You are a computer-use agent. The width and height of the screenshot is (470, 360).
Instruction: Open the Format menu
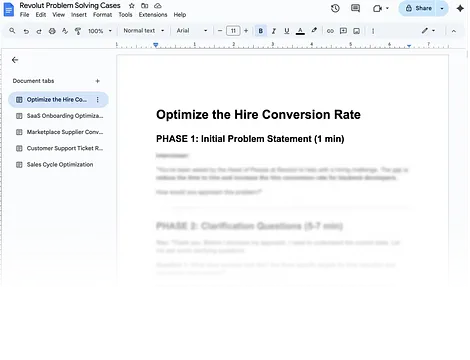tap(102, 15)
